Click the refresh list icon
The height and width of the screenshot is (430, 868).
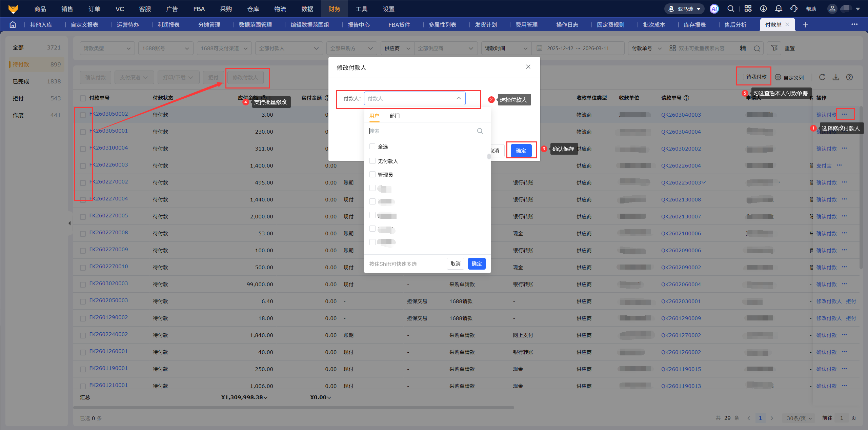tap(822, 77)
